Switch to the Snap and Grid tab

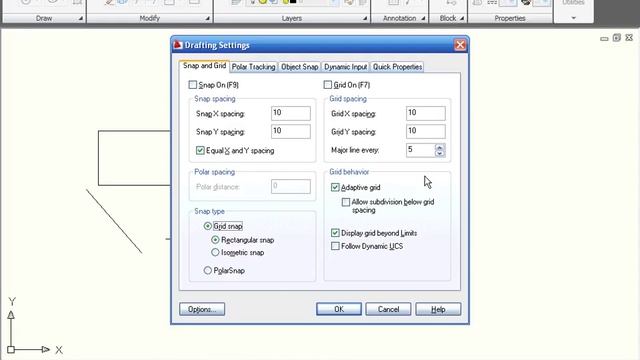coord(204,66)
